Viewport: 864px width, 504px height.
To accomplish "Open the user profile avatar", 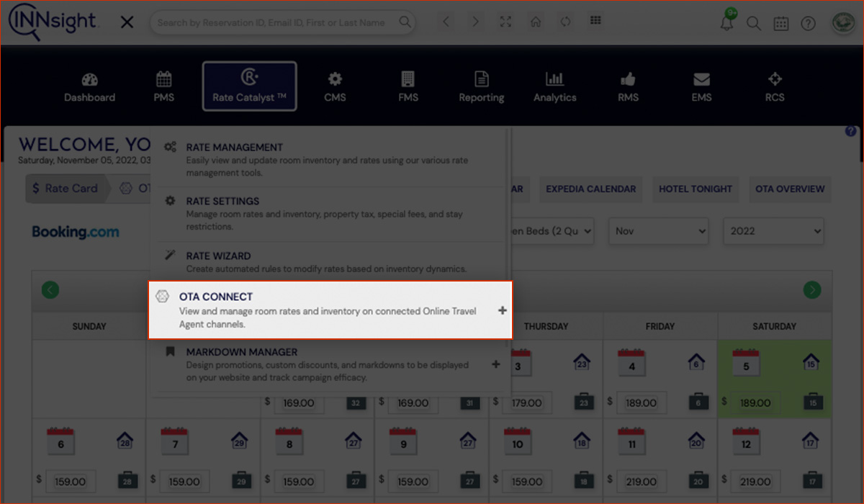I will tap(842, 23).
